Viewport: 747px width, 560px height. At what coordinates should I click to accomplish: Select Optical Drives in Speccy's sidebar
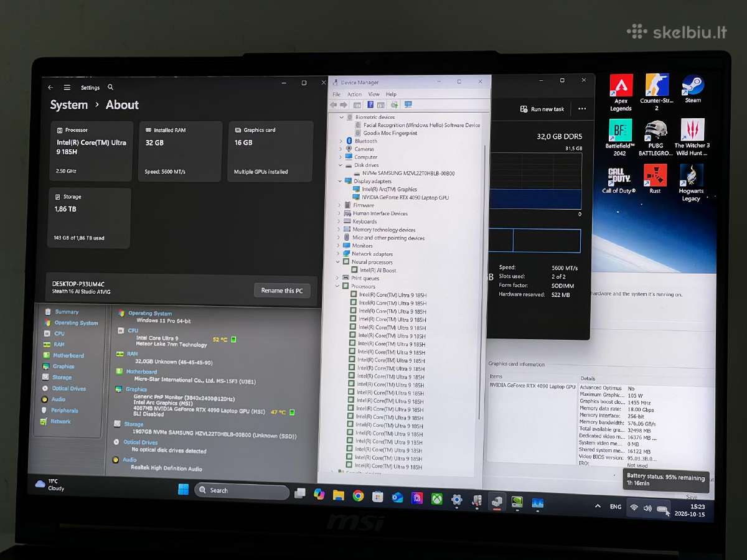(x=64, y=388)
